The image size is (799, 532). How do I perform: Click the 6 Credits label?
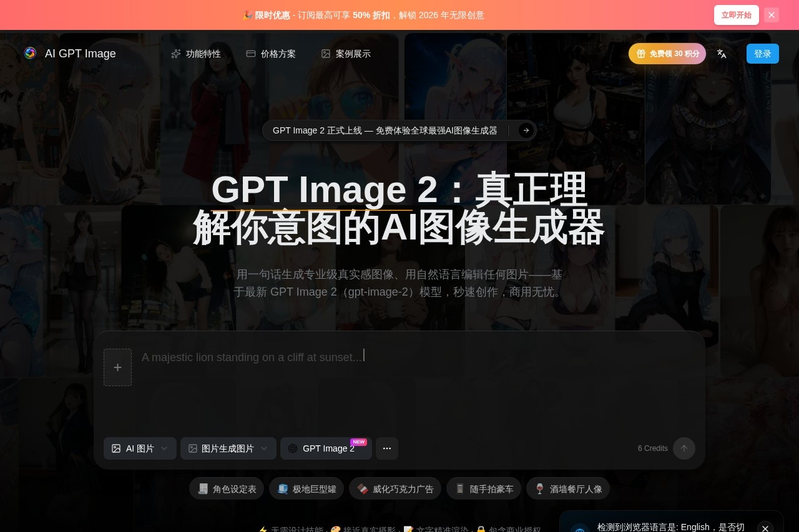(652, 448)
